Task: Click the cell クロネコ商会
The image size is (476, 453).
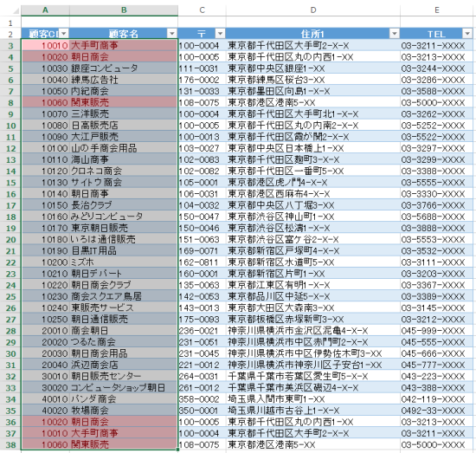Action: click(124, 171)
